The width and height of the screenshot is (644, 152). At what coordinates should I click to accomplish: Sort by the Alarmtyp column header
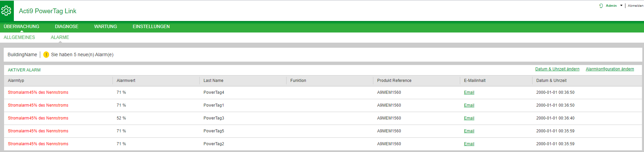click(16, 81)
